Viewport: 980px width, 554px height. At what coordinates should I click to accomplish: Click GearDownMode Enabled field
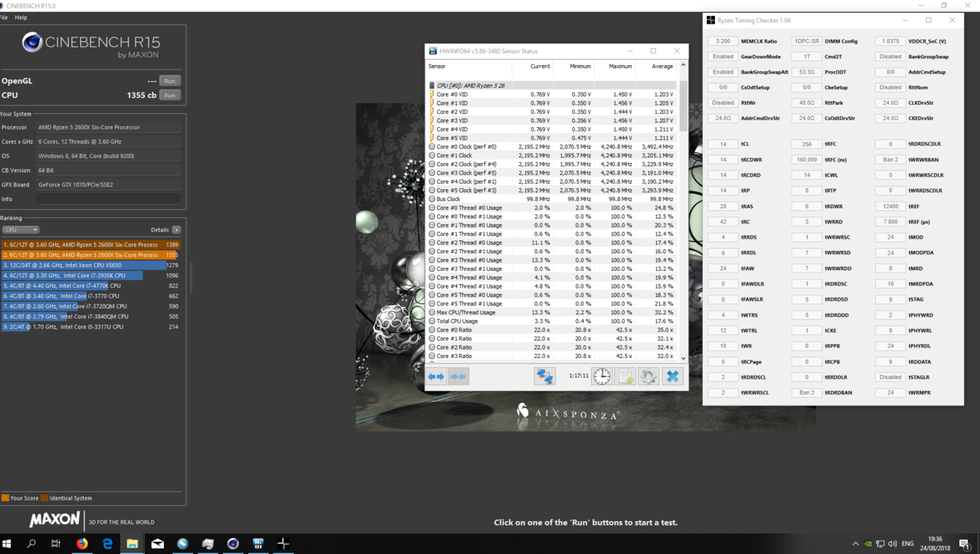coord(724,57)
